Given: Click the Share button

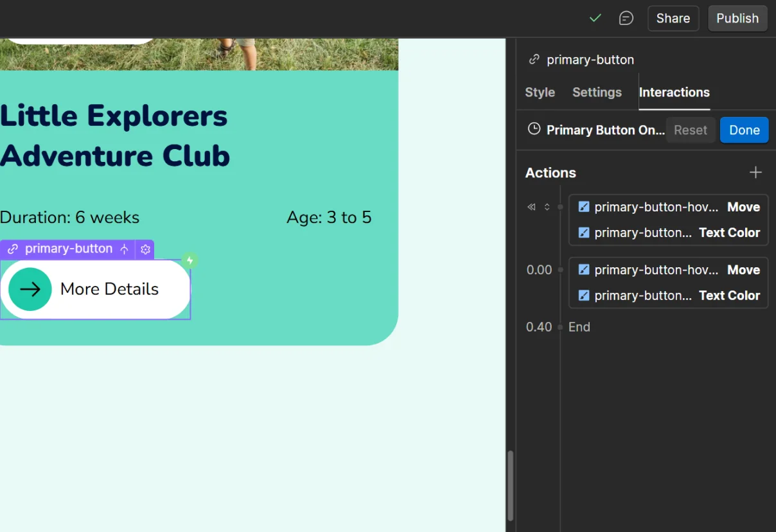Looking at the screenshot, I should pyautogui.click(x=673, y=18).
